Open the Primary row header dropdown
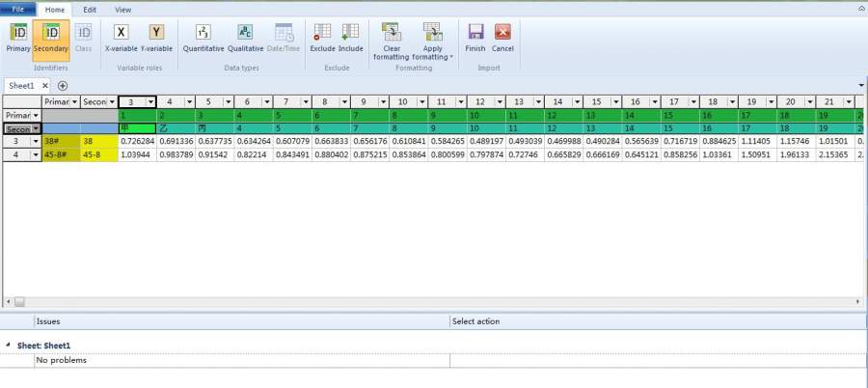868x388 pixels. pos(36,115)
